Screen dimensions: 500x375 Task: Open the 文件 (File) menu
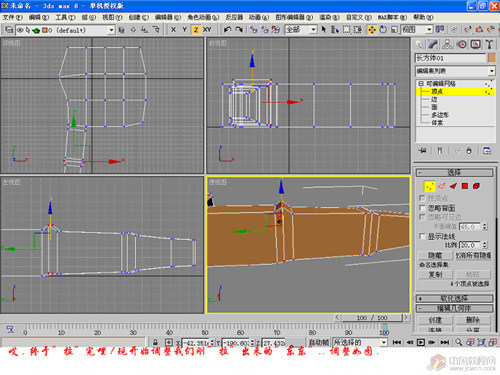point(13,17)
